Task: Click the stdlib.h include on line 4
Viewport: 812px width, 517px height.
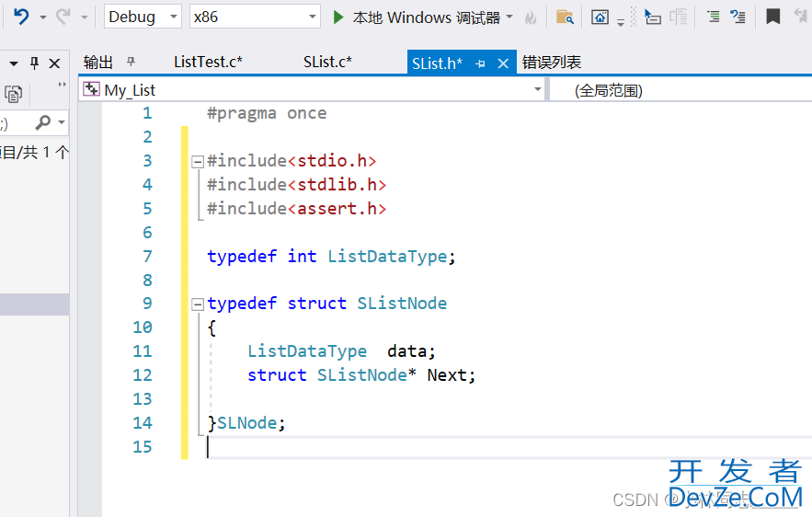Action: click(x=337, y=184)
